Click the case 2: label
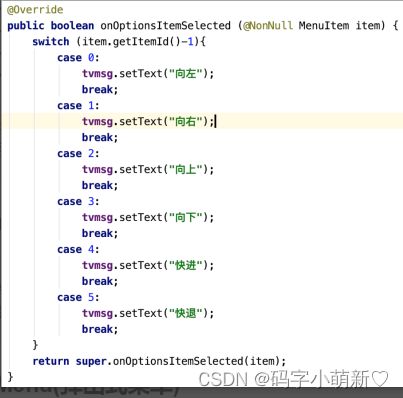Viewport: 403px width, 398px height. [78, 154]
